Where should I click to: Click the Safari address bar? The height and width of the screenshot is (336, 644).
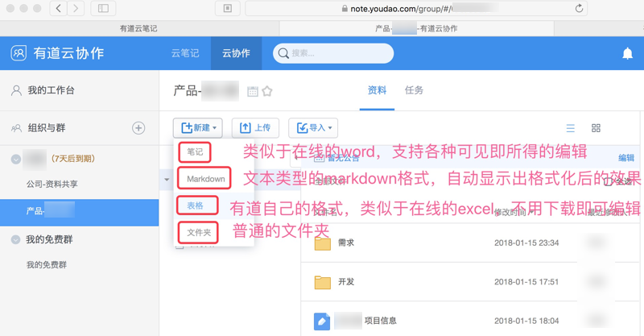[x=416, y=8]
